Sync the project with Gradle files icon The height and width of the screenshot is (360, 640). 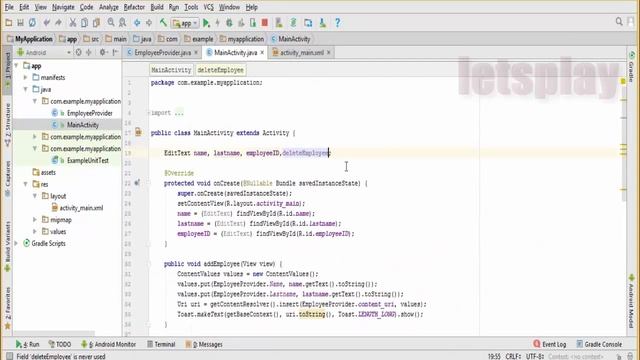click(x=293, y=23)
